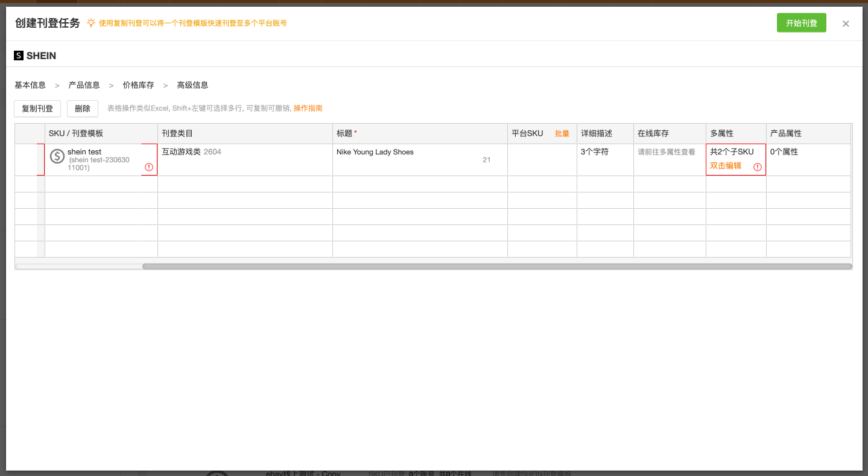
Task: Go to the 高级信息 step
Action: (192, 85)
